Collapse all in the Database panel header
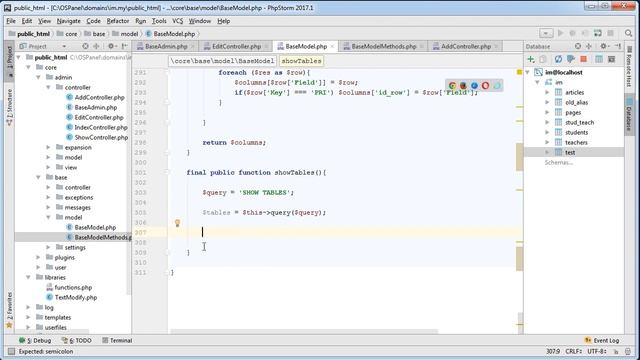 pyautogui.click(x=589, y=46)
